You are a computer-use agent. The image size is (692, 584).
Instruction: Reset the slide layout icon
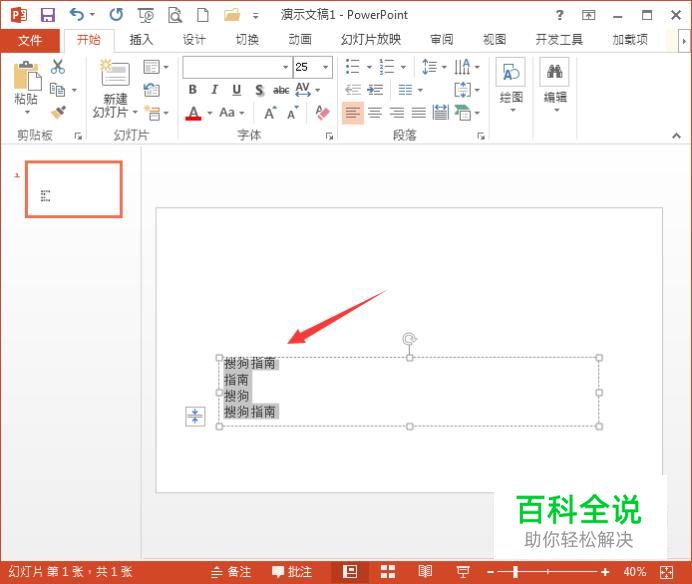(x=151, y=90)
